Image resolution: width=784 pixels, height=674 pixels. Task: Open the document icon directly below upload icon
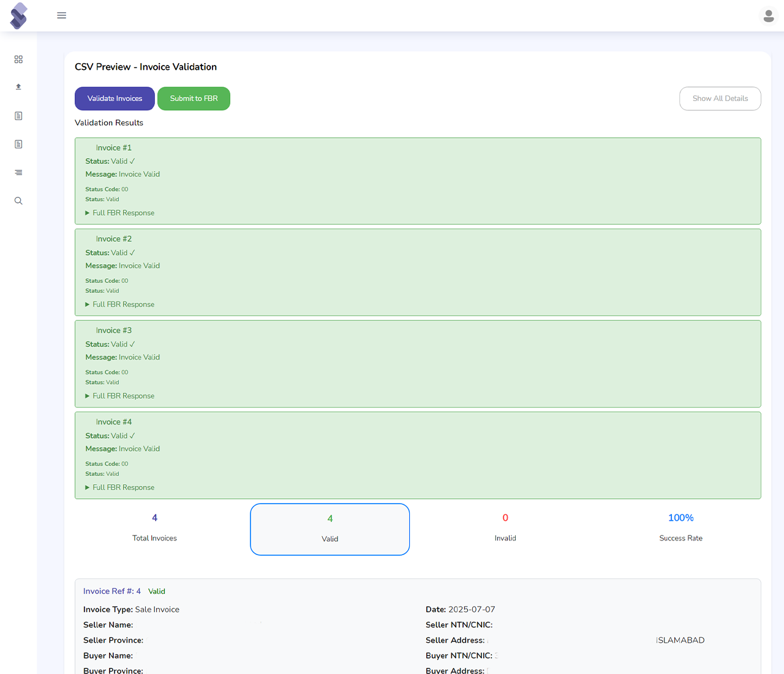(18, 116)
